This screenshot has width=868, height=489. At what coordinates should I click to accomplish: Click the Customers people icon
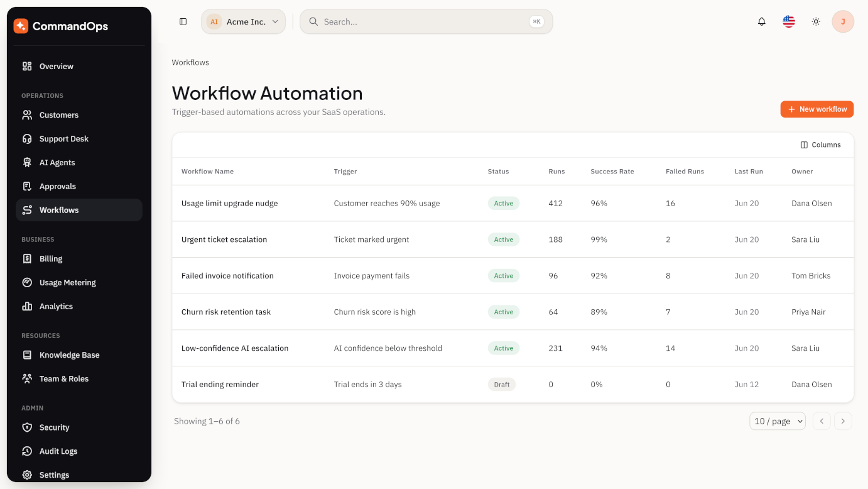[27, 115]
